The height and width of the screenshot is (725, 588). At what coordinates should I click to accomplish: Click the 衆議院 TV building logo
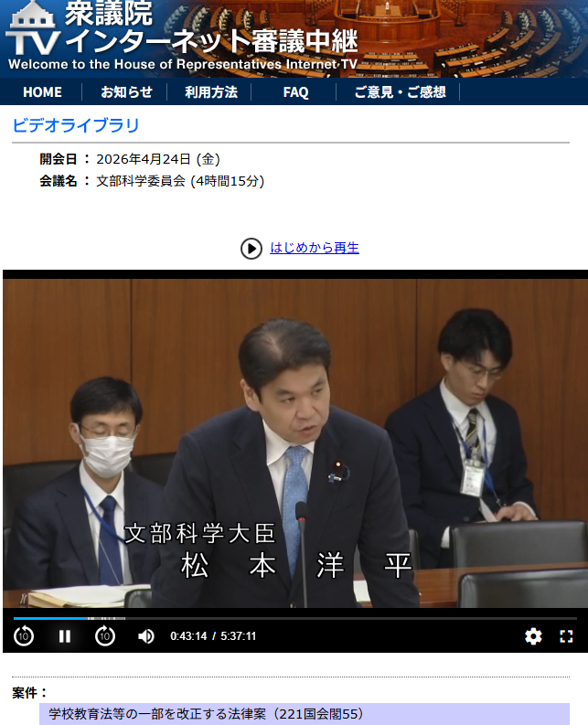(x=32, y=28)
